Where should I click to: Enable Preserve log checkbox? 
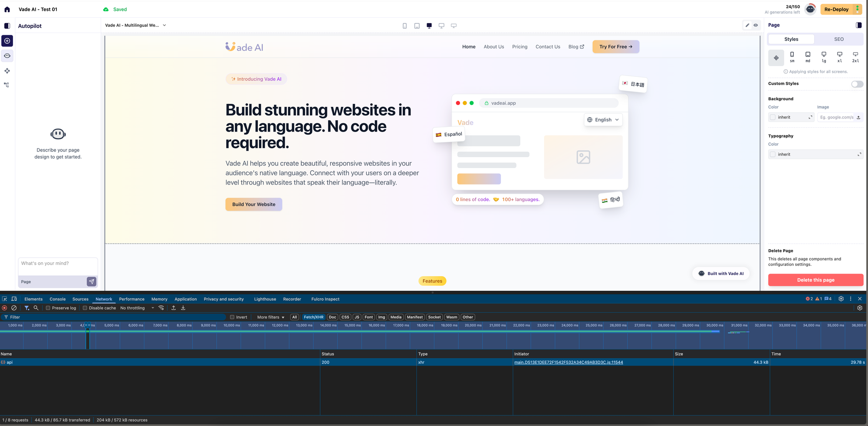(x=48, y=308)
